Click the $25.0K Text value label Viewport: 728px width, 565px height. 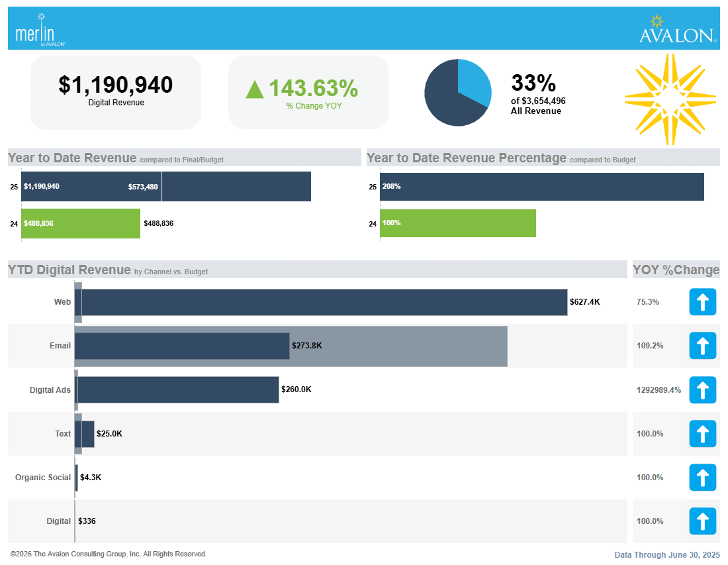[110, 433]
